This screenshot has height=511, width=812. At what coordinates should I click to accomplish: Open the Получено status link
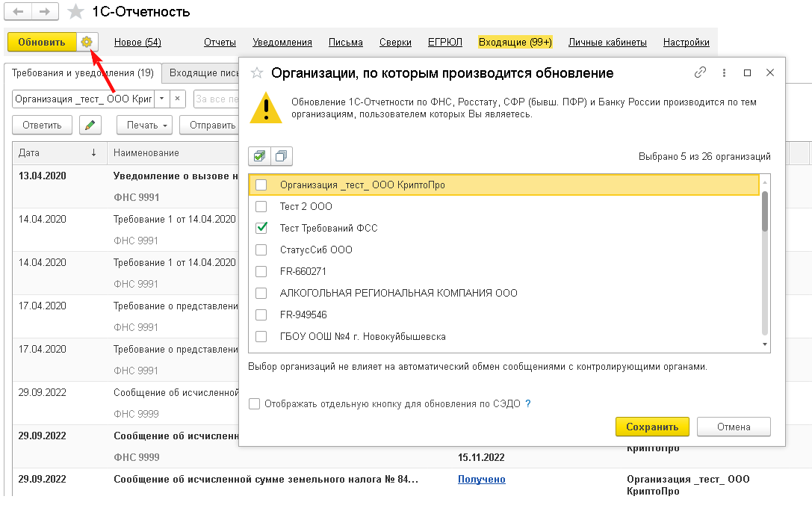(481, 480)
